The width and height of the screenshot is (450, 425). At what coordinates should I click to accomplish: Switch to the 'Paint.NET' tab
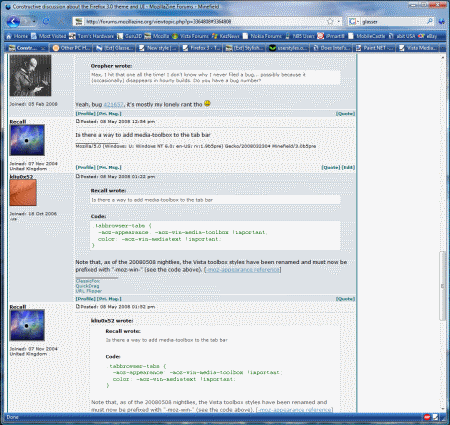[x=374, y=48]
